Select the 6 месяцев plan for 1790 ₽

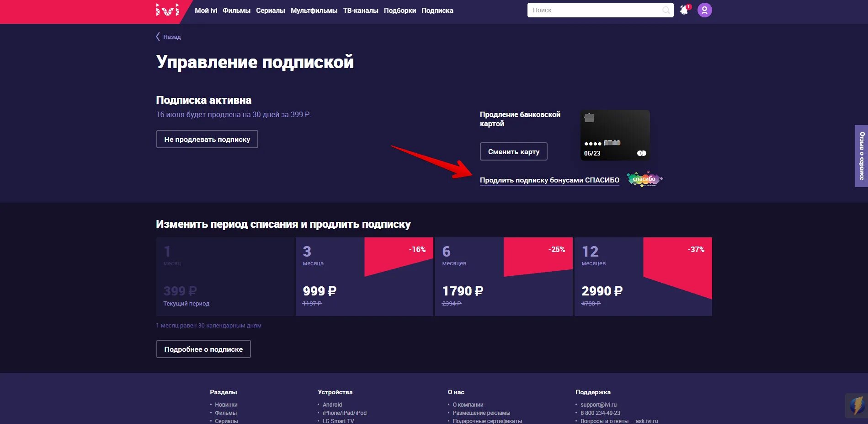504,277
